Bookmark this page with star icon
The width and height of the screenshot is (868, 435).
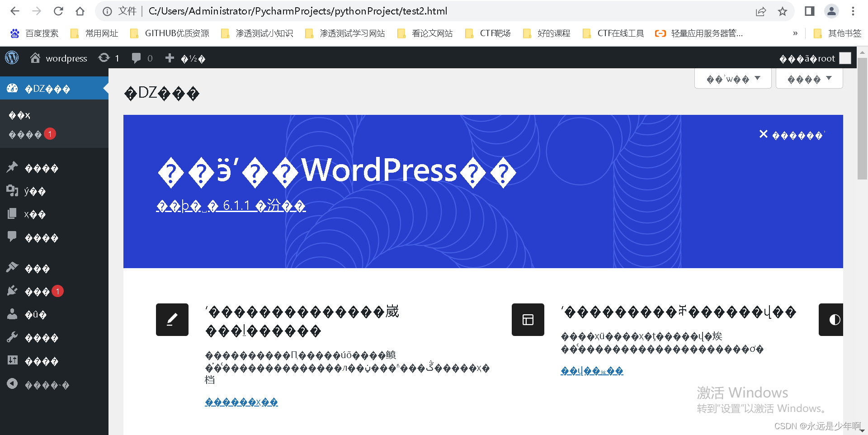(783, 11)
